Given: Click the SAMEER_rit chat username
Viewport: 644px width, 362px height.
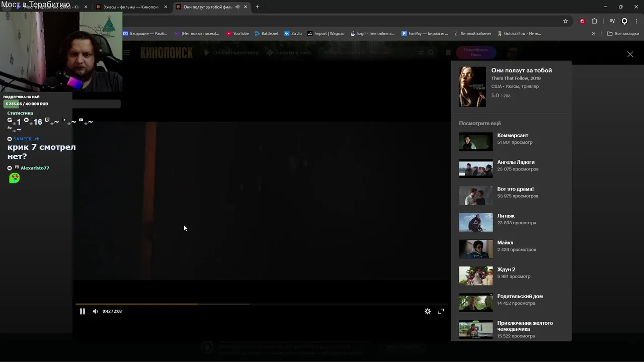Looking at the screenshot, I should [x=27, y=139].
